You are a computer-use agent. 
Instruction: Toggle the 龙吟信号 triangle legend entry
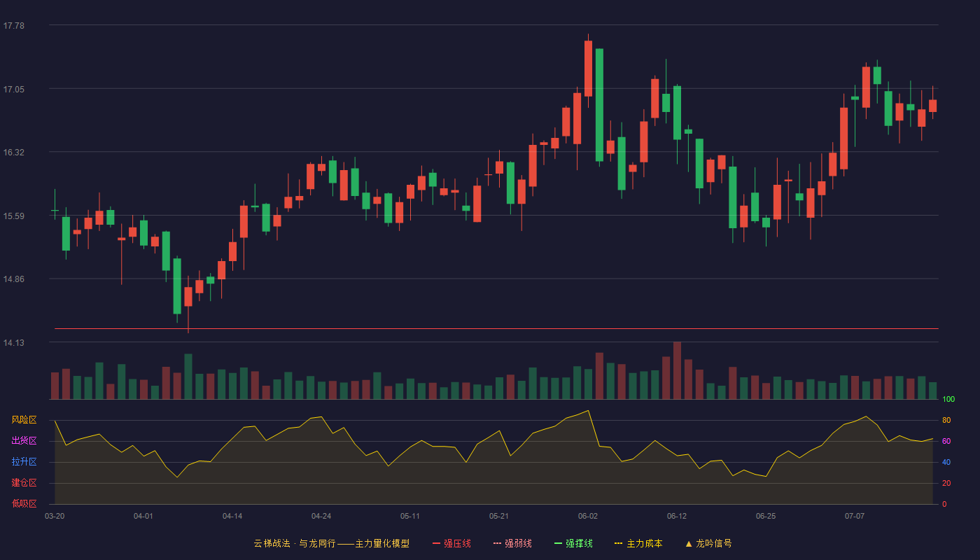[x=708, y=543]
